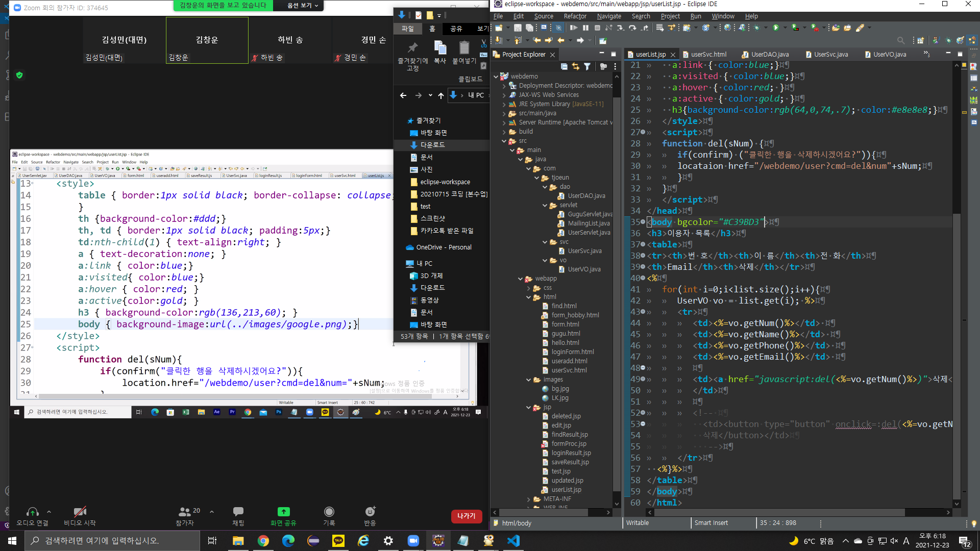This screenshot has width=980, height=551.
Task: Open UserServlet.java in Project Explorer
Action: click(589, 233)
